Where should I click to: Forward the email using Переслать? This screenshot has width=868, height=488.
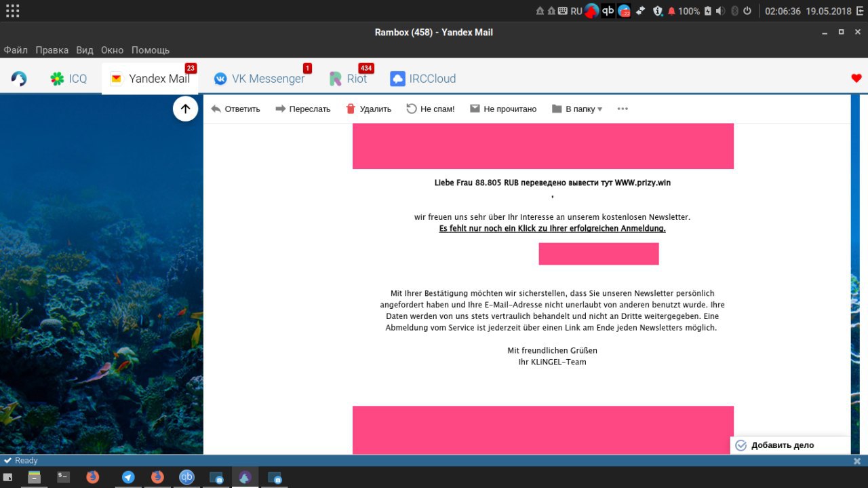coord(303,109)
